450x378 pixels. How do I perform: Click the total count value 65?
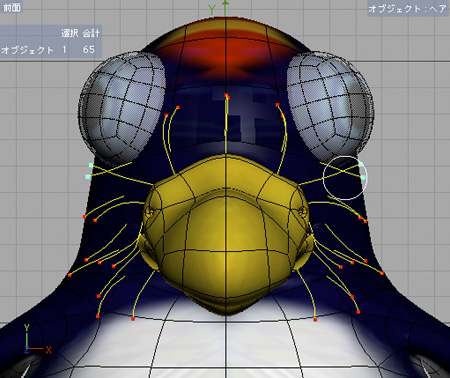(89, 50)
